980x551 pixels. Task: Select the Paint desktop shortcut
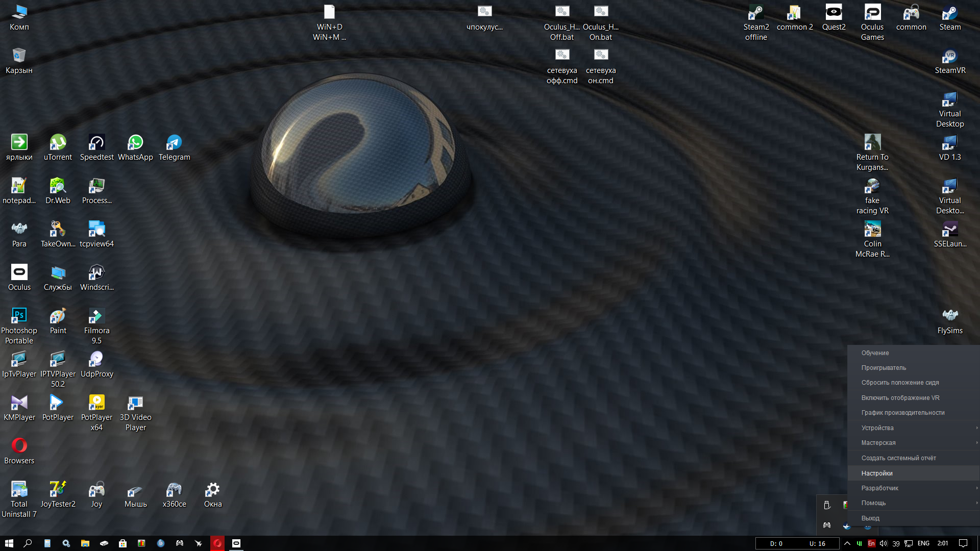tap(58, 321)
